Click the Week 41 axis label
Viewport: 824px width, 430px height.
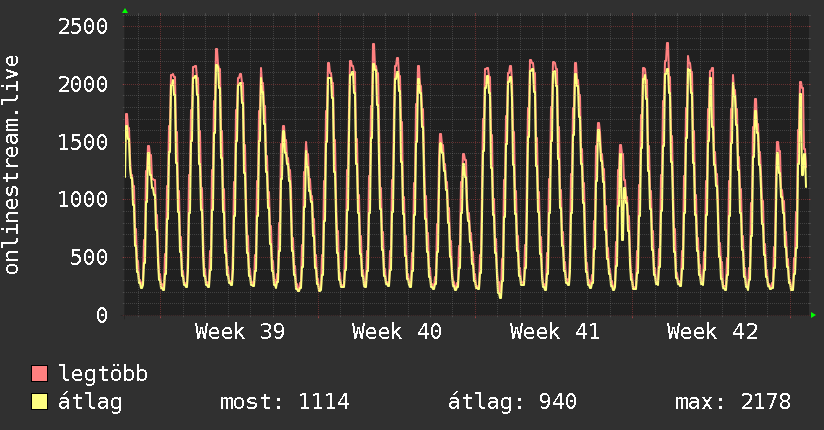[554, 332]
